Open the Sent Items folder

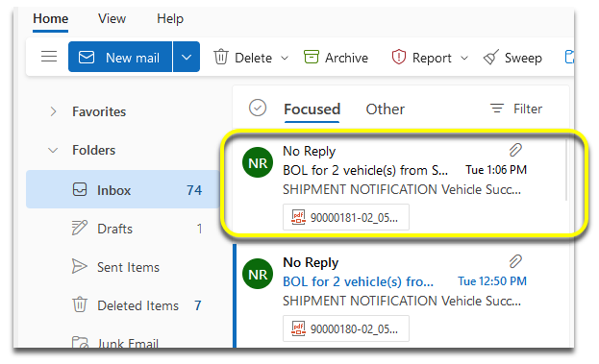click(x=122, y=267)
